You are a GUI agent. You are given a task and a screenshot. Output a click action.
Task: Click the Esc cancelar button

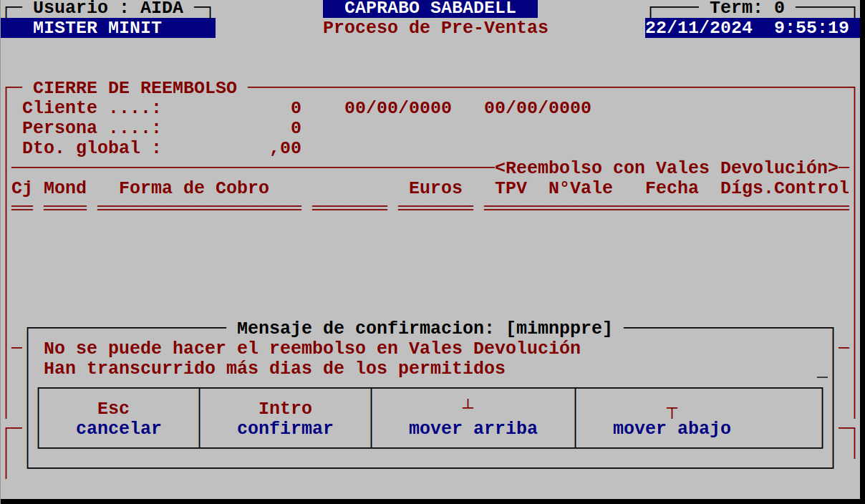tap(118, 418)
